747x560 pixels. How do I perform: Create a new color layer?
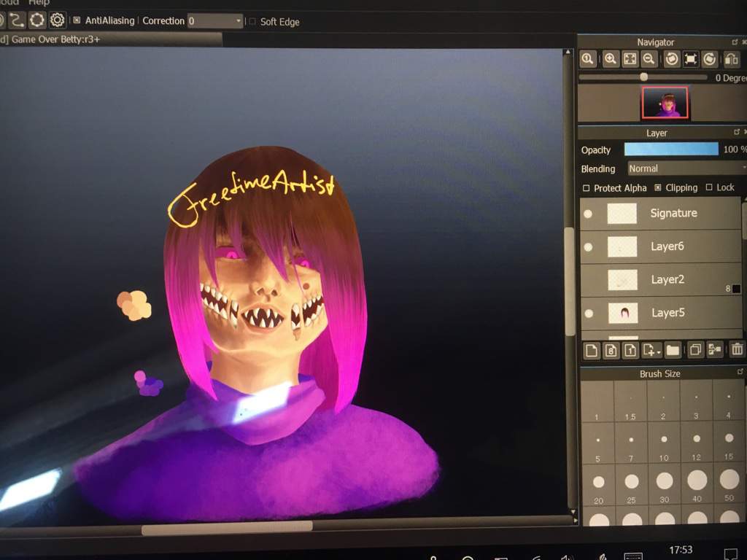(592, 351)
